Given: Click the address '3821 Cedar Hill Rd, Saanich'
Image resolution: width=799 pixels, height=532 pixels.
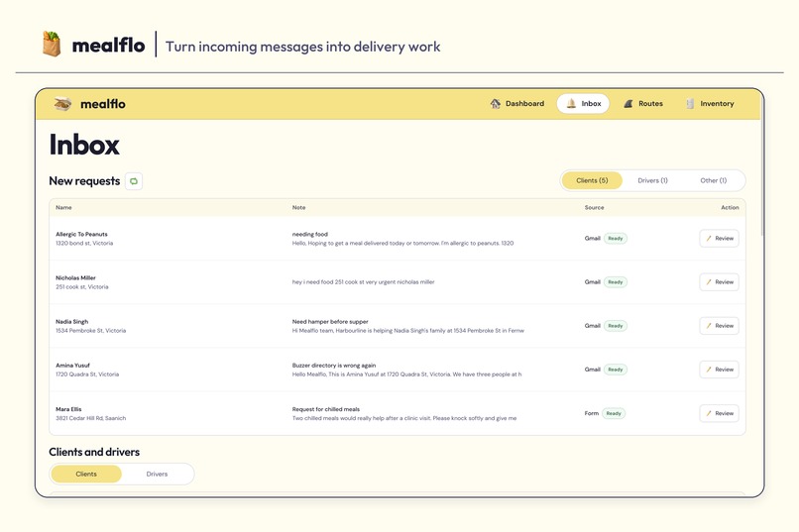Looking at the screenshot, I should coord(90,418).
